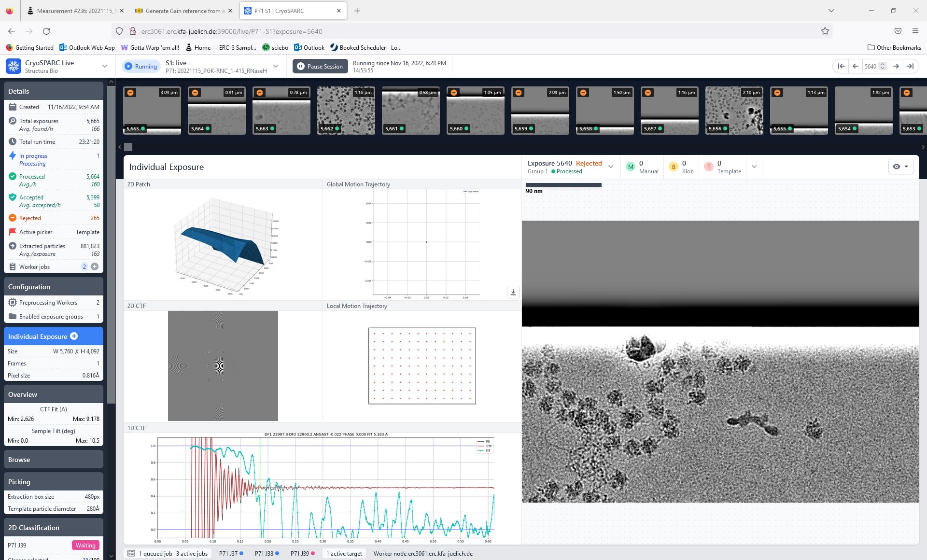Pause the live session

[320, 66]
